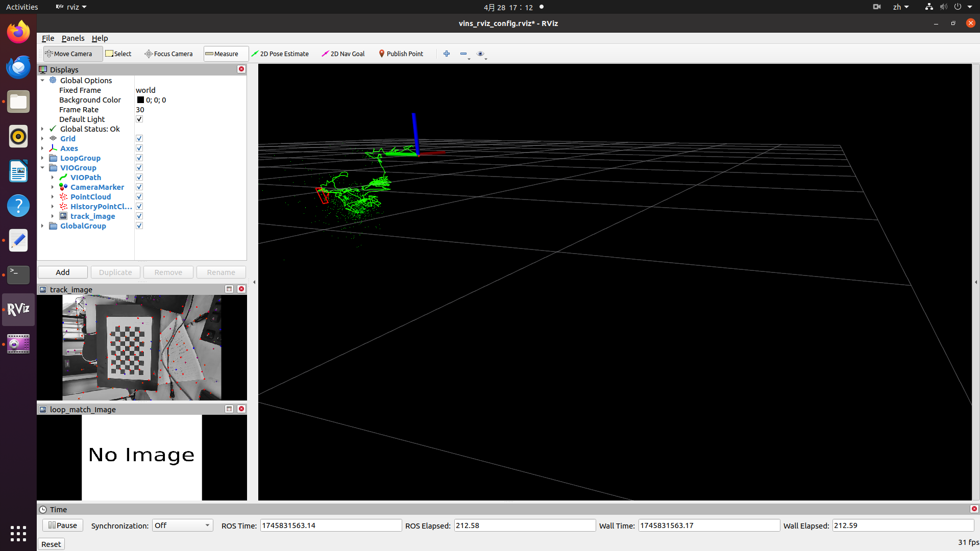Open Firefox from the Ubuntu dock
This screenshot has height=551, width=980.
[x=18, y=33]
